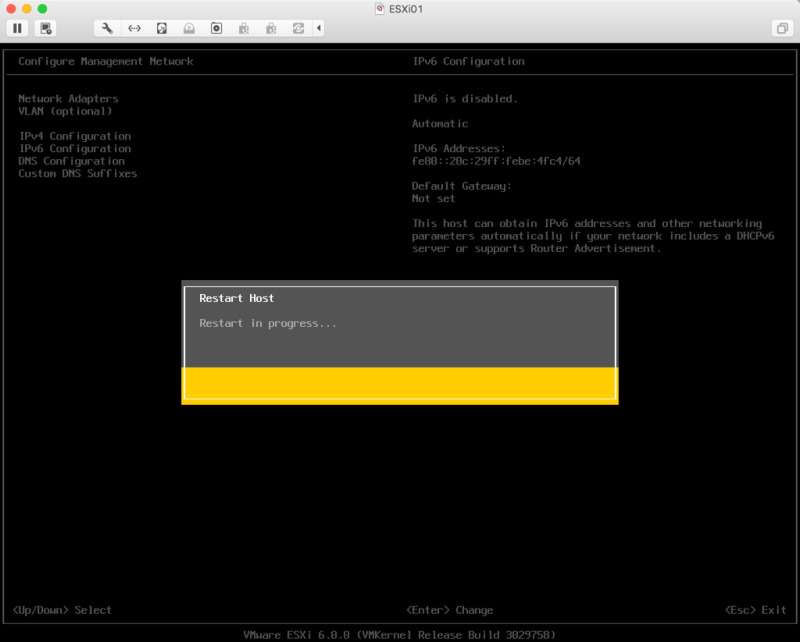Click the right USB lock device icon
The image size is (800, 642).
pos(270,28)
